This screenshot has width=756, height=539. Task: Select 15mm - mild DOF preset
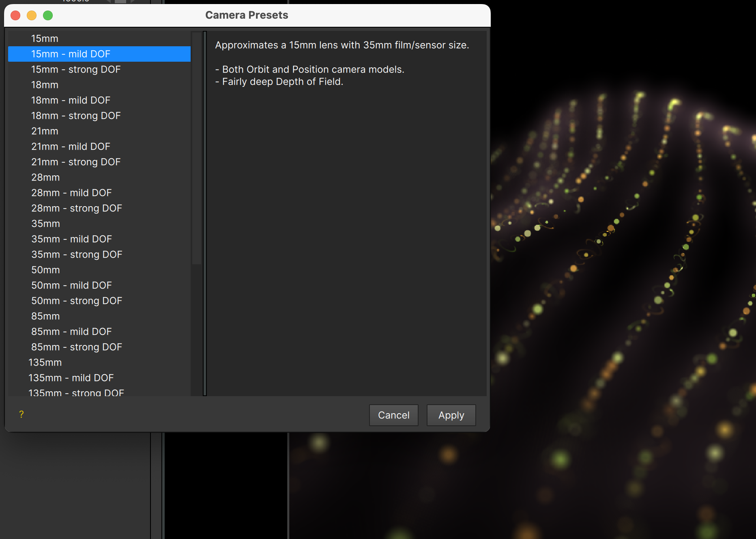(x=99, y=54)
